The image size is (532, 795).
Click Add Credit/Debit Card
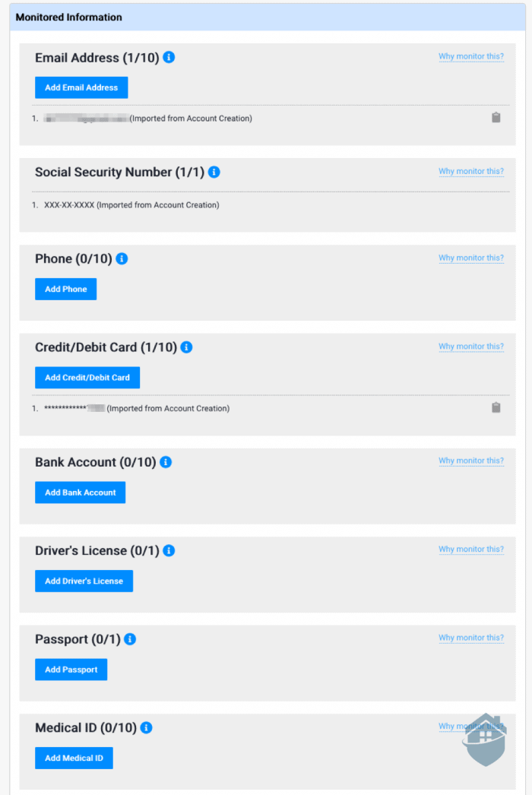click(87, 378)
